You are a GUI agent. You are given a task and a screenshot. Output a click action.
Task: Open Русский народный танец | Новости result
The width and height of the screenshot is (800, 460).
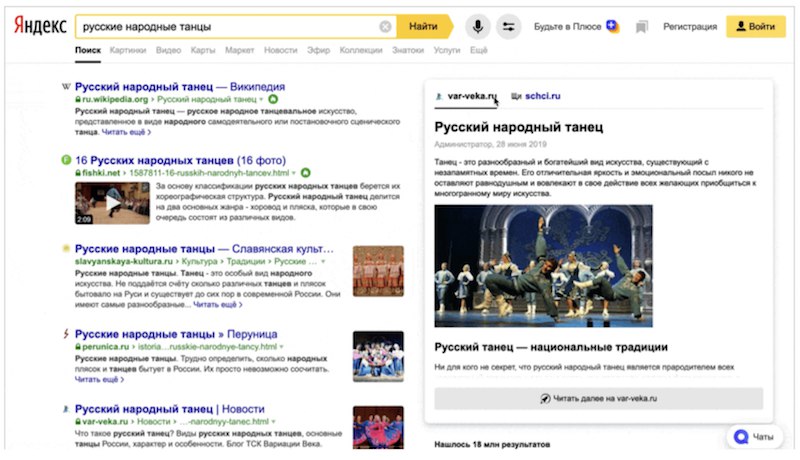(x=169, y=409)
